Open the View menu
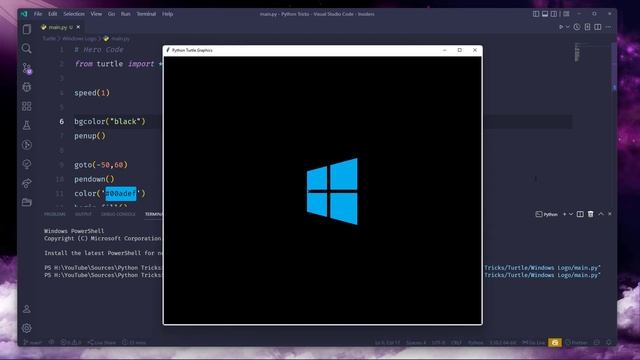Viewport: 640px width, 360px height. tap(96, 14)
